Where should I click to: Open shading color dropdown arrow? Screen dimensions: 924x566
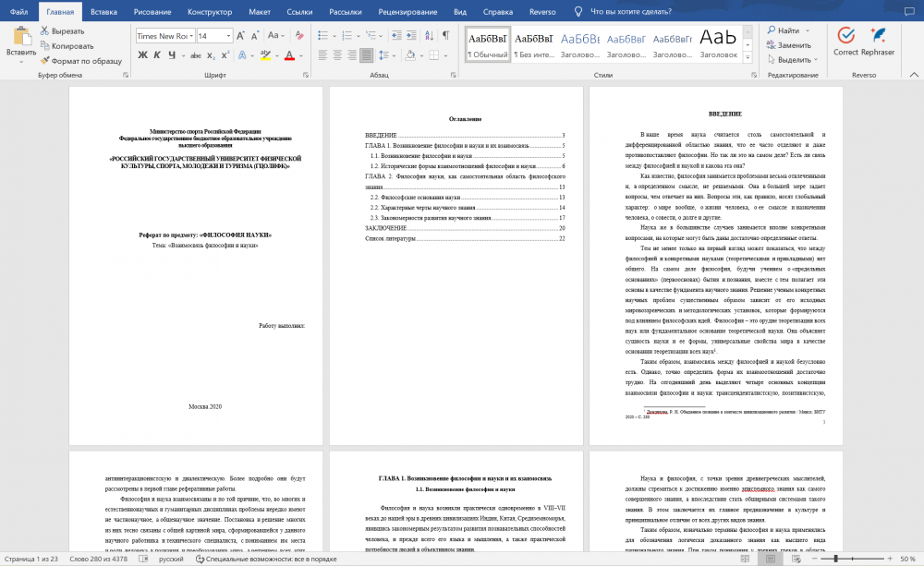pyautogui.click(x=421, y=56)
